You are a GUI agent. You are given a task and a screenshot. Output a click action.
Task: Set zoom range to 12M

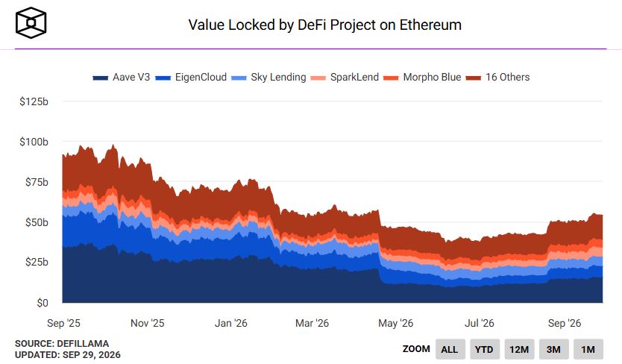pos(519,349)
